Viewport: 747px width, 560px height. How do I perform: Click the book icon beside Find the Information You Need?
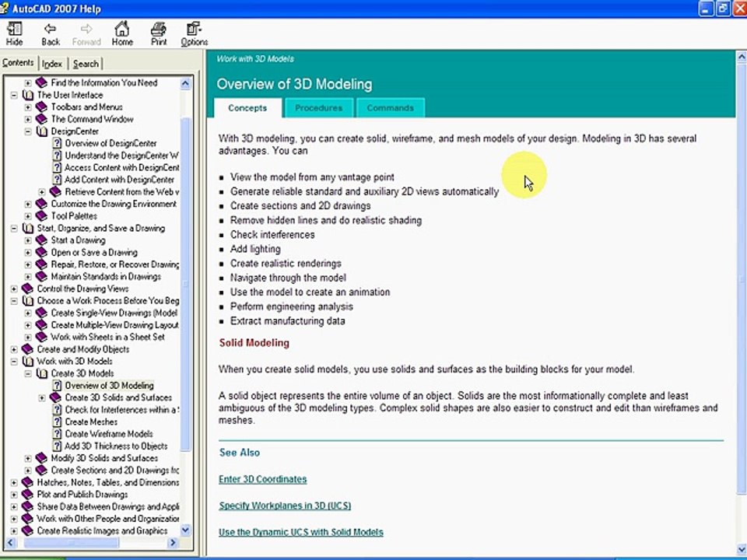(42, 83)
